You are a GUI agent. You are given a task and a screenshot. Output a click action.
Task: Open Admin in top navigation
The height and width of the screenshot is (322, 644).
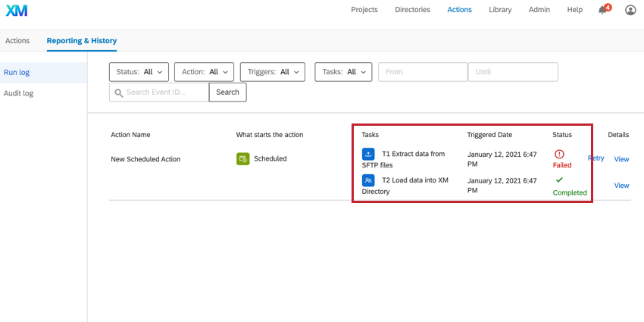[x=539, y=10]
